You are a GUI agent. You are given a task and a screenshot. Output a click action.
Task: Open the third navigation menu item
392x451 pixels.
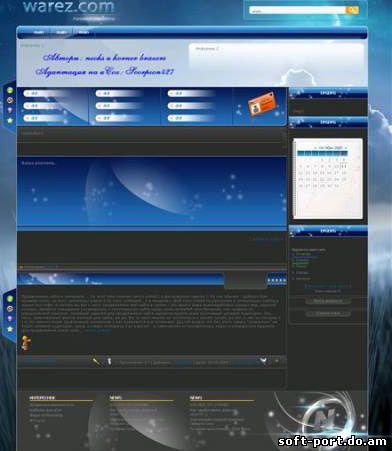click(x=84, y=32)
